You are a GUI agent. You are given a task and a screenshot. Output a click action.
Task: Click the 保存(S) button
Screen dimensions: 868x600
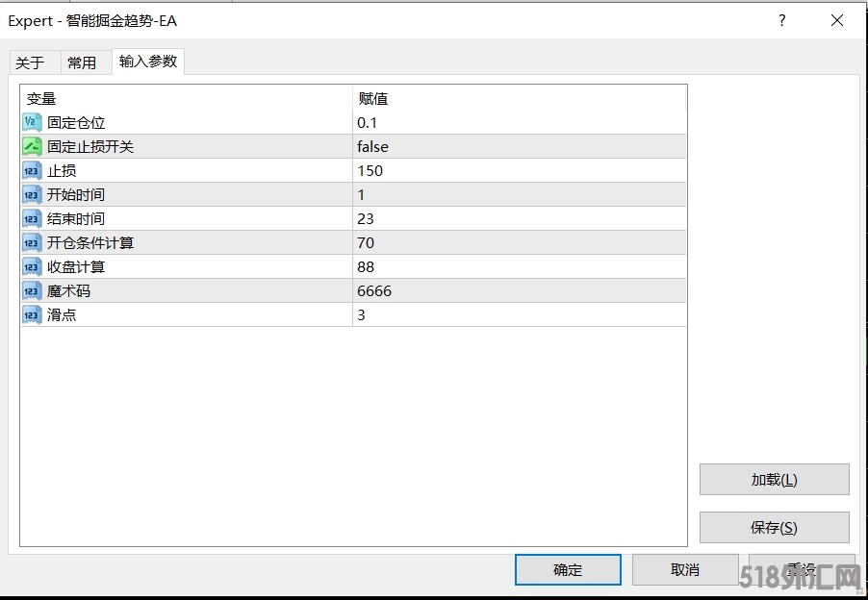pos(774,527)
